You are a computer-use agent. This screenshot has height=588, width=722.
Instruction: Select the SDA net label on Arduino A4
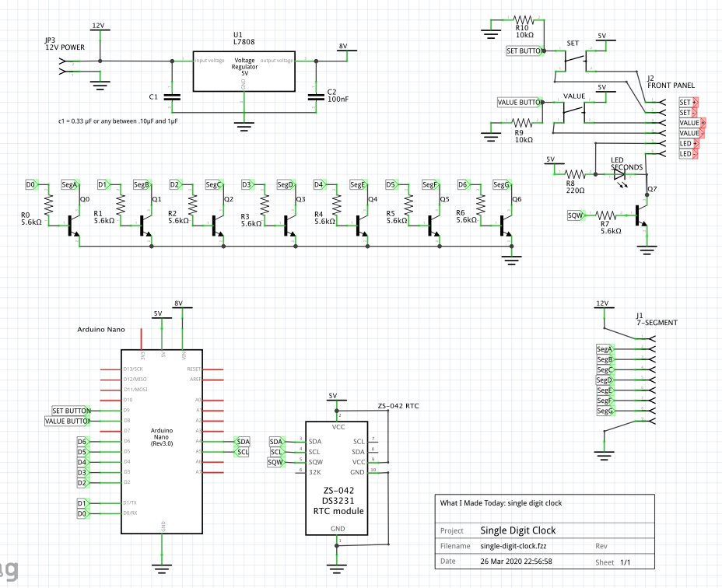[x=242, y=441]
